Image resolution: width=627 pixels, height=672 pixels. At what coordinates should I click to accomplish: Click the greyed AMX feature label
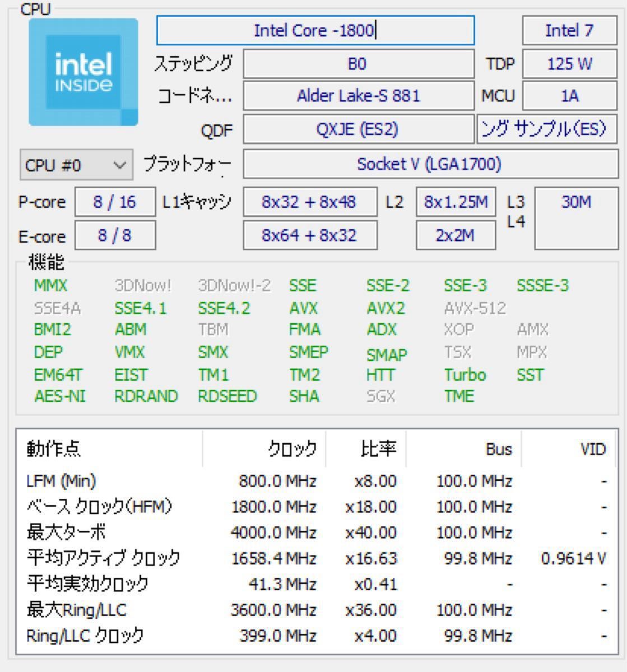(x=532, y=329)
